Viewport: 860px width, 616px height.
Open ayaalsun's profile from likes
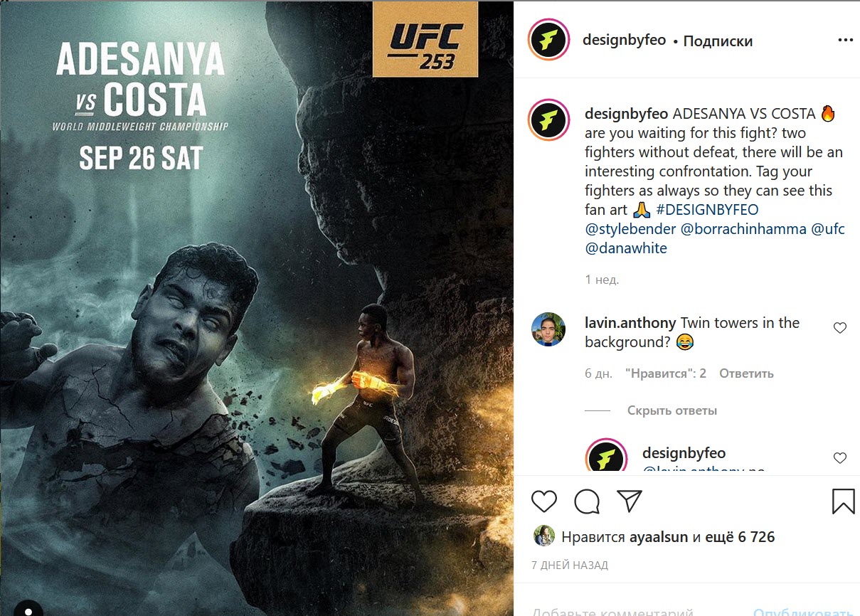(x=659, y=537)
